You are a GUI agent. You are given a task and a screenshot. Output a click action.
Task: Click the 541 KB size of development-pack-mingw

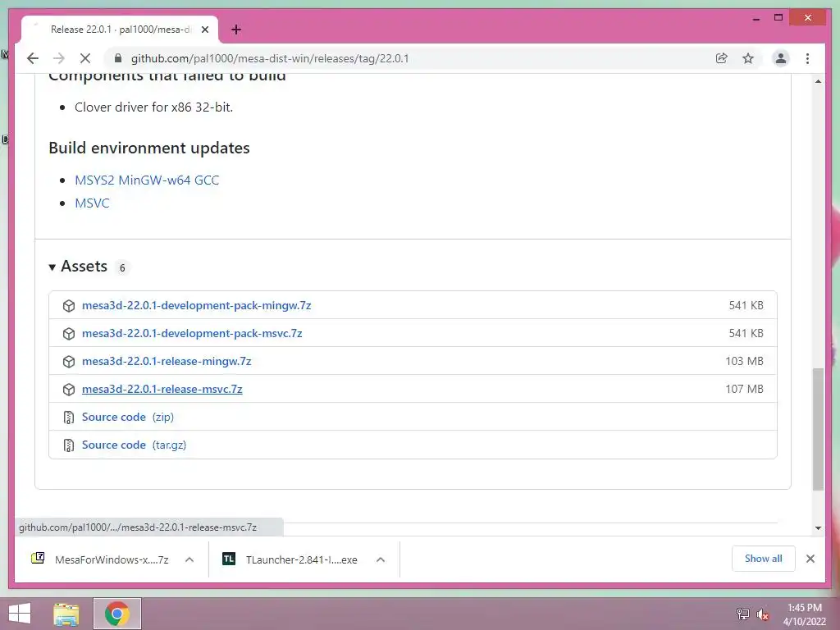point(746,305)
